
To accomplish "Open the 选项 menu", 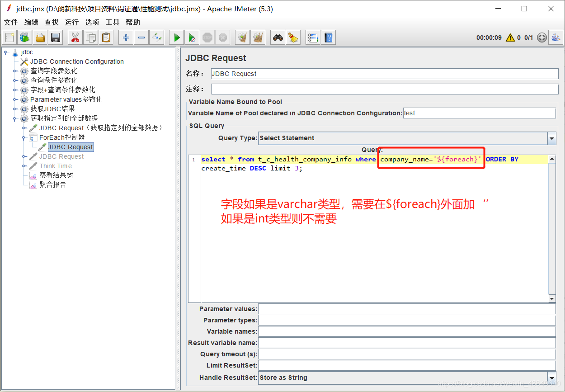I will tap(92, 22).
